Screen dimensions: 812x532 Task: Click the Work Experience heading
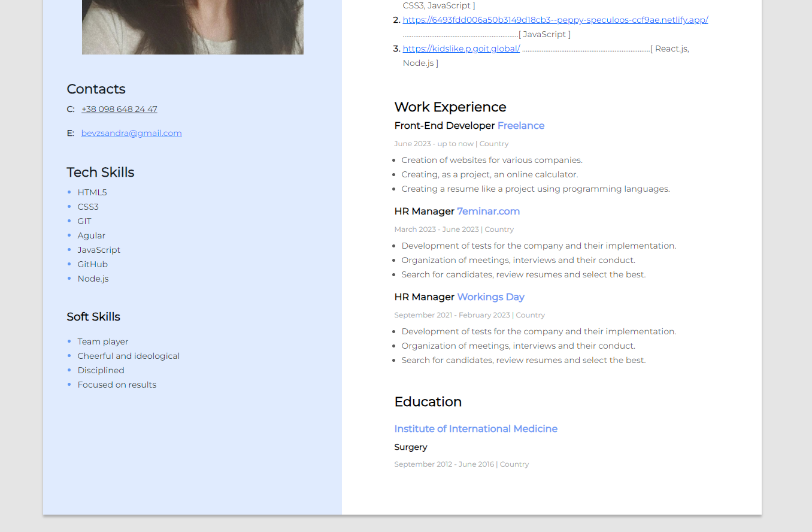(450, 107)
